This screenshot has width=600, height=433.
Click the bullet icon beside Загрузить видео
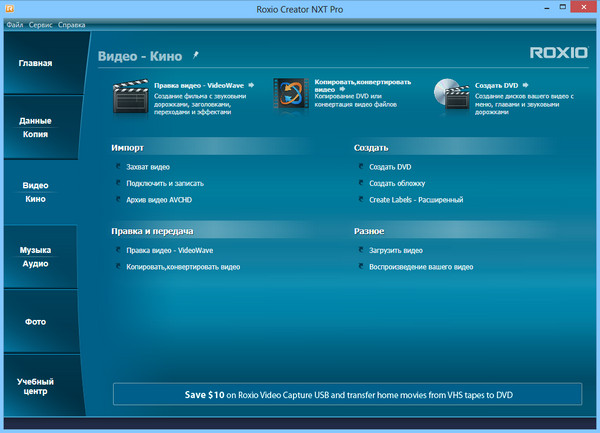(361, 250)
